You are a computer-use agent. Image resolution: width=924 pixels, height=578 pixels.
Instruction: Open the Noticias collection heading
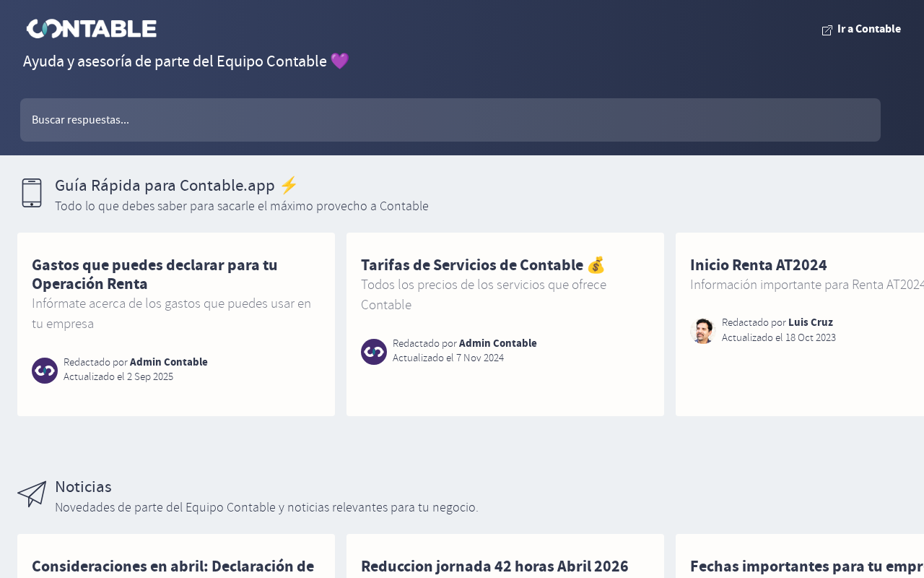[83, 487]
